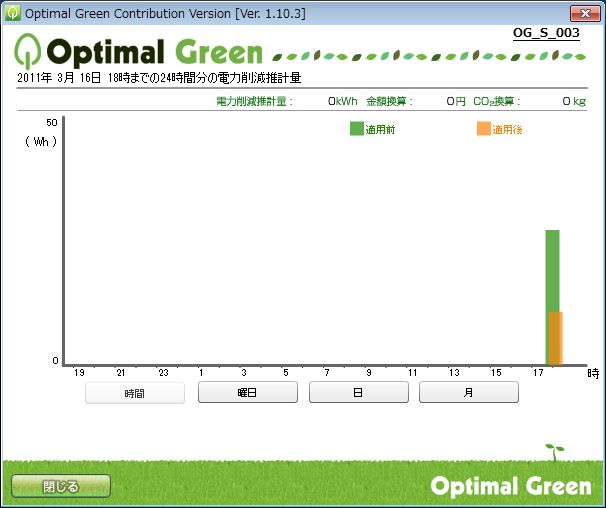Click the 適用前 legend text
The width and height of the screenshot is (606, 508).
coord(380,130)
